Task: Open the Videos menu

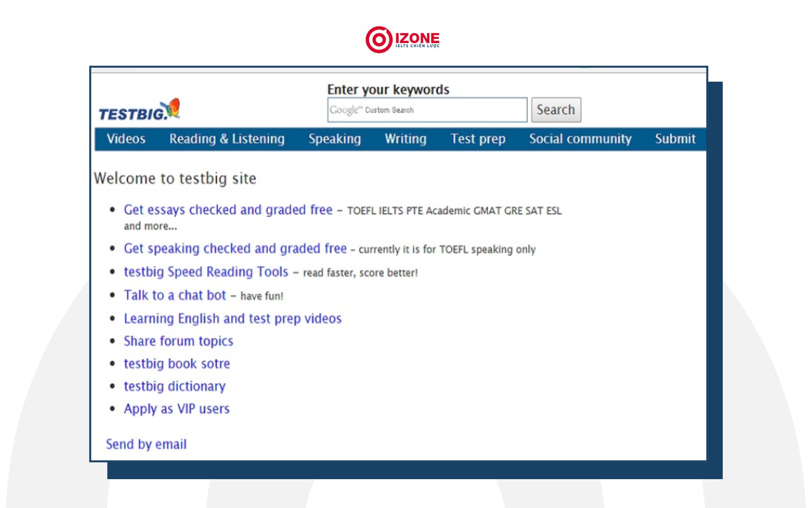Action: pyautogui.click(x=126, y=139)
